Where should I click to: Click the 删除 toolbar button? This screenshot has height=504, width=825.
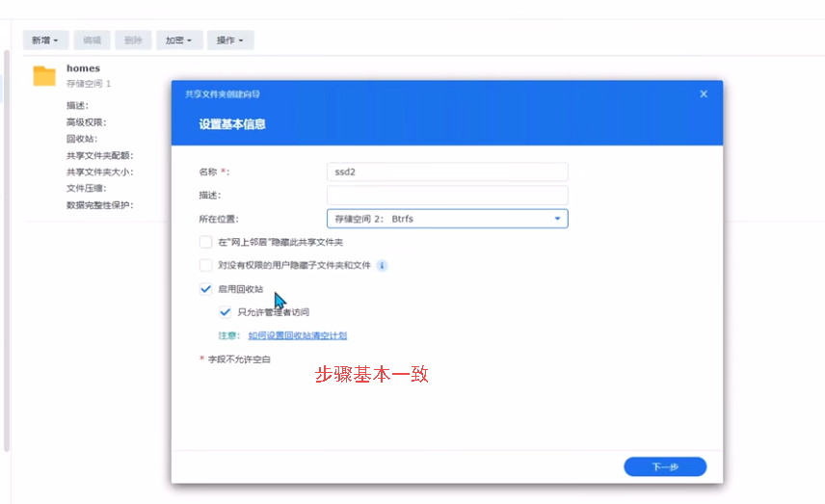(x=133, y=40)
